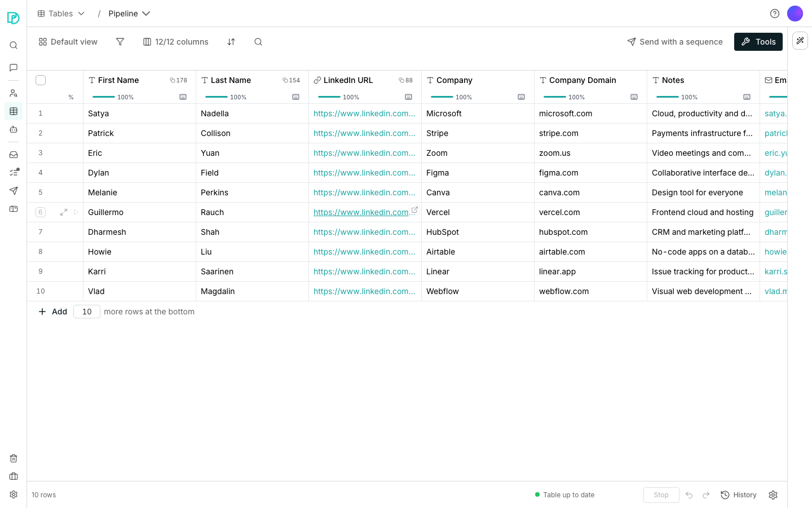Open the chat bubble icon in sidebar
Viewport: 812px width, 508px height.
coord(14,68)
